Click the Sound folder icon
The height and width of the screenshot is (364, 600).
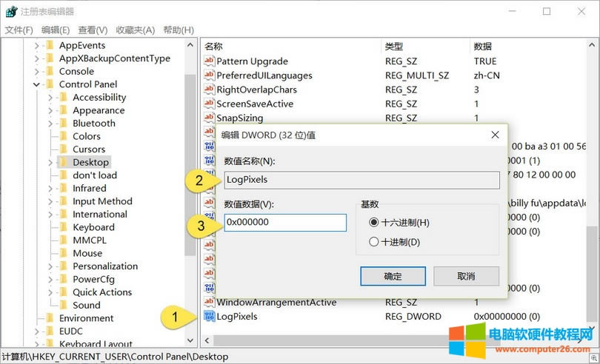64,306
